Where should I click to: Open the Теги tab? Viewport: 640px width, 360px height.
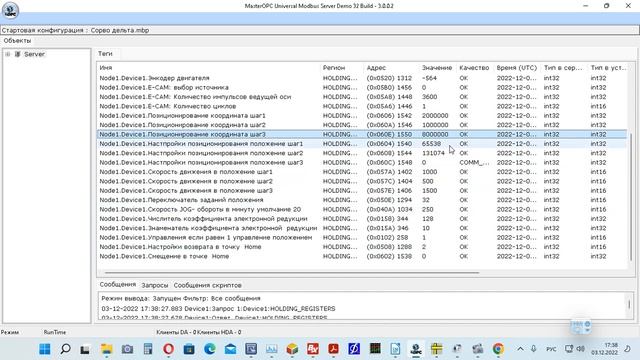(105, 53)
